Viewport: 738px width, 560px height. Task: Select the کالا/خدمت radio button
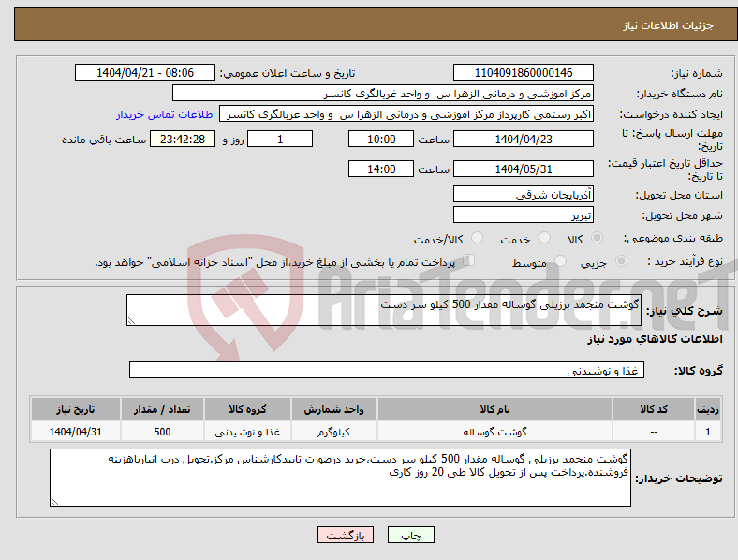[x=478, y=238]
